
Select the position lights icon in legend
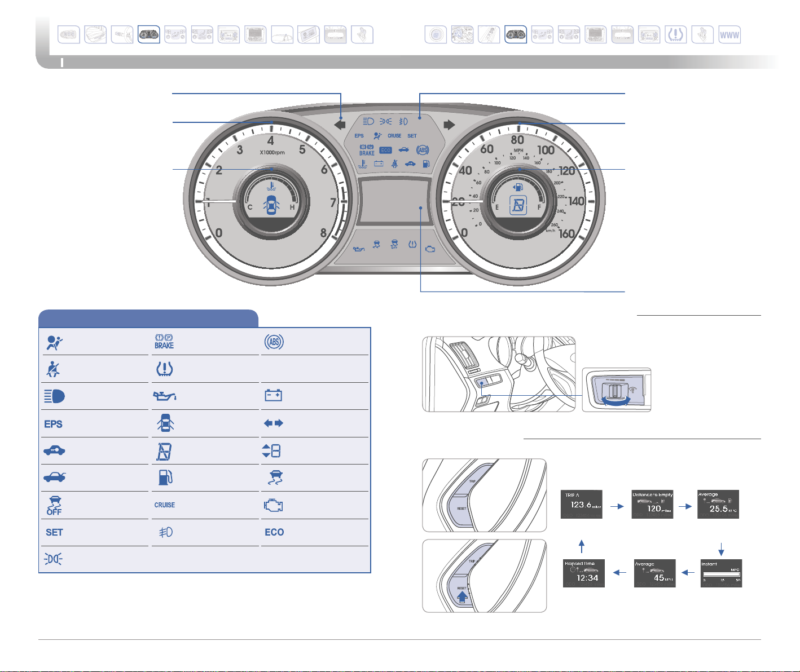53,559
